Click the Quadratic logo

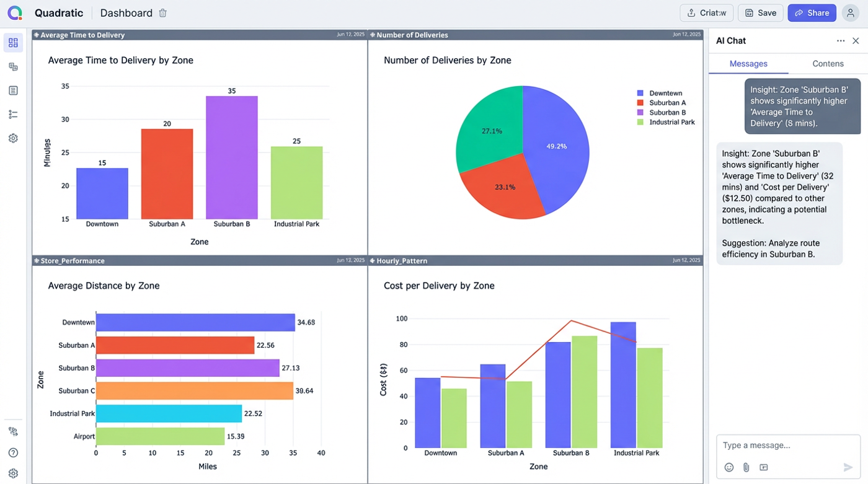(14, 12)
